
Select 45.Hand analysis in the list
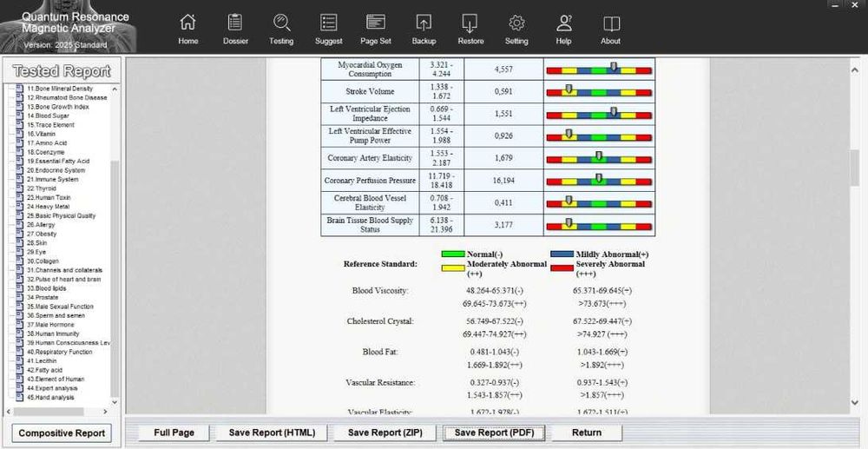pyautogui.click(x=49, y=397)
